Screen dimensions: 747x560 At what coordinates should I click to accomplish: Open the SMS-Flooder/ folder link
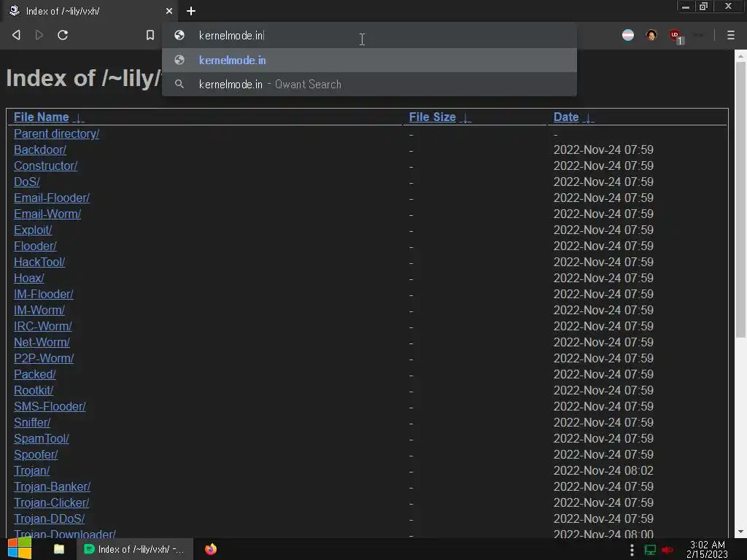pyautogui.click(x=50, y=406)
